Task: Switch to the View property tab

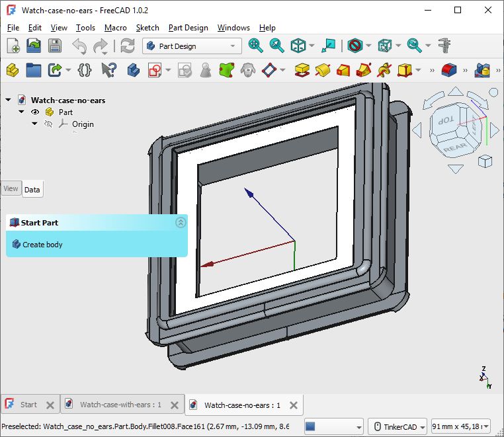Action: click(11, 188)
